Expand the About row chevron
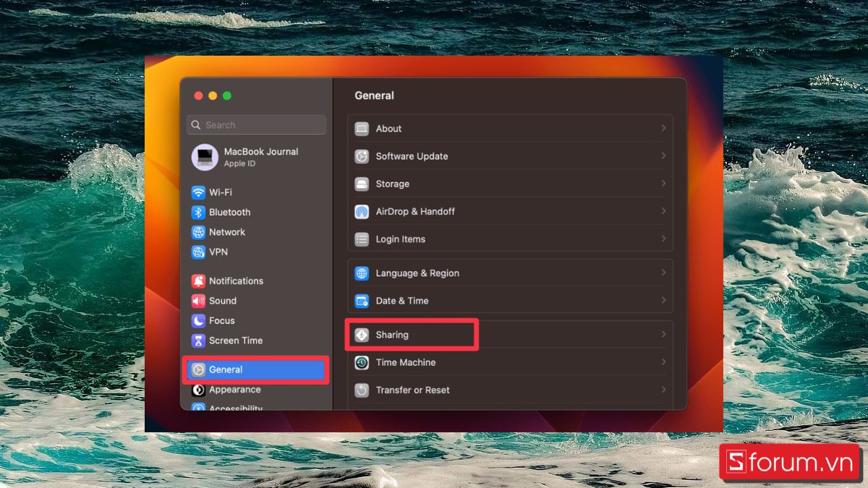The height and width of the screenshot is (488, 868). (x=663, y=128)
